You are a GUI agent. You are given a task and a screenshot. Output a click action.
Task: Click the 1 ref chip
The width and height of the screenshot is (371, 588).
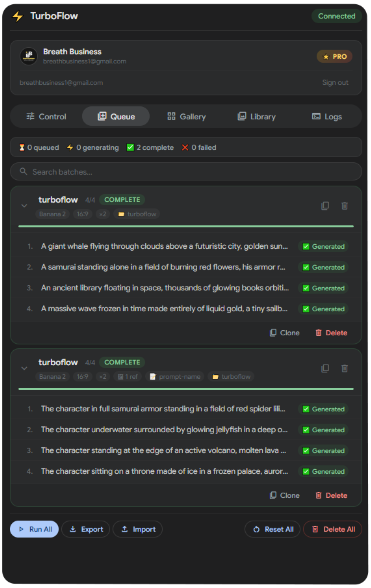(128, 377)
